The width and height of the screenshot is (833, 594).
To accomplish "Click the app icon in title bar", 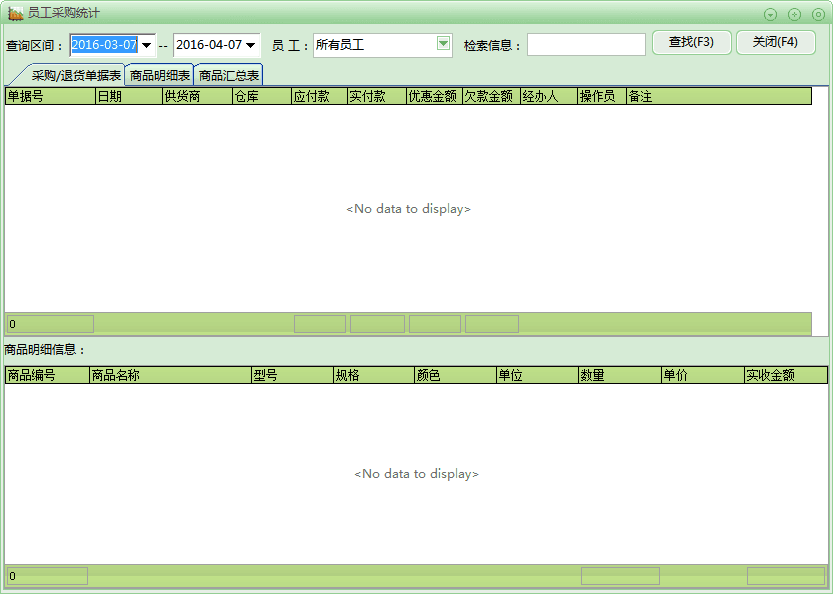I will click(x=15, y=13).
